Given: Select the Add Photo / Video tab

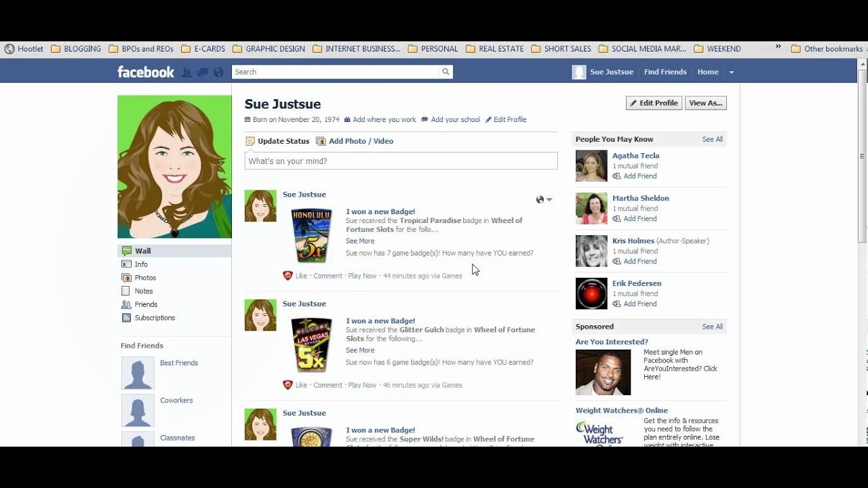Looking at the screenshot, I should coord(355,141).
